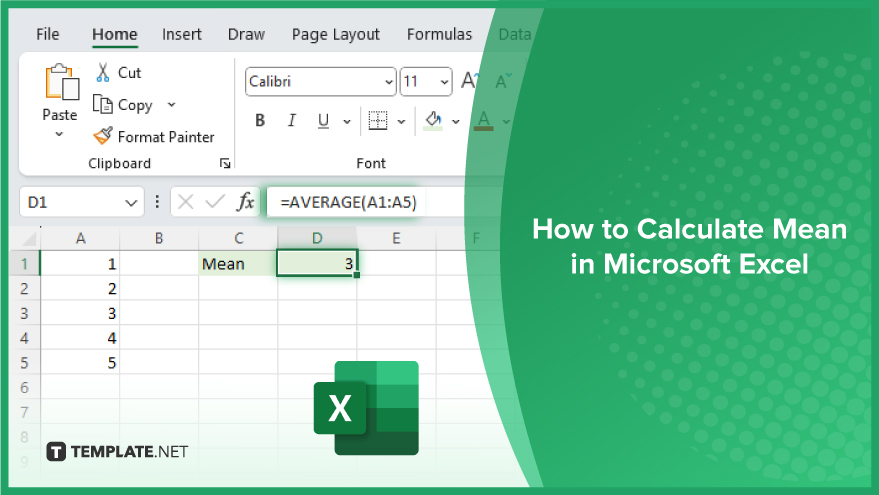Screen dimensions: 879x495
Task: Switch to the Data tab
Action: tap(515, 34)
